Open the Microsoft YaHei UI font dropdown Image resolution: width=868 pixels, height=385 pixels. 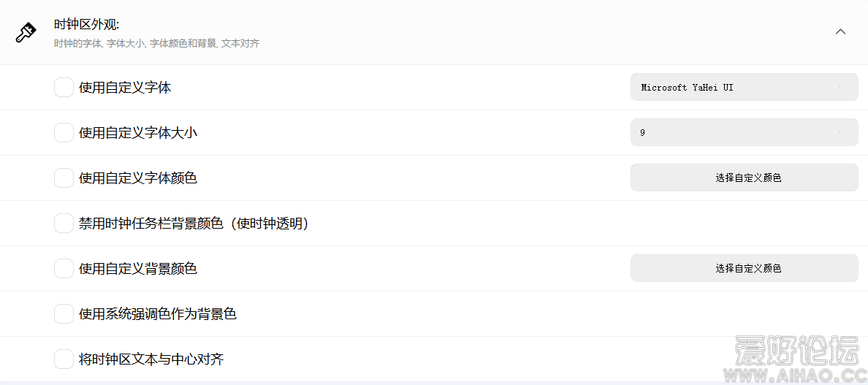(x=744, y=88)
